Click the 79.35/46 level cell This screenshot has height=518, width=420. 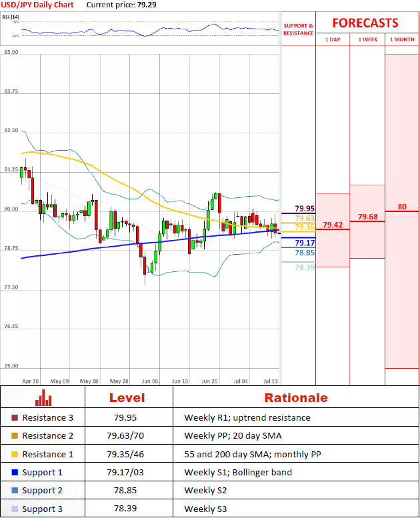point(125,454)
